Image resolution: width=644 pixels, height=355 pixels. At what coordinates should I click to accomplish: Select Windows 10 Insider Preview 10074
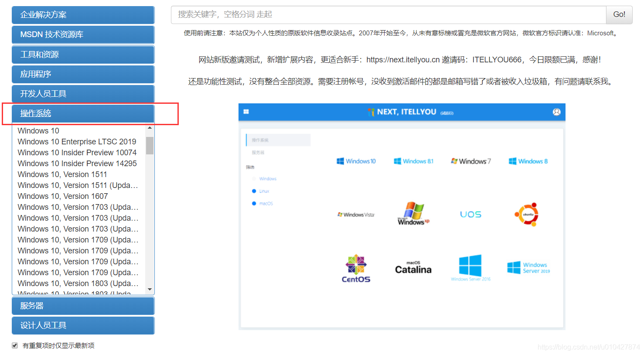(x=77, y=153)
